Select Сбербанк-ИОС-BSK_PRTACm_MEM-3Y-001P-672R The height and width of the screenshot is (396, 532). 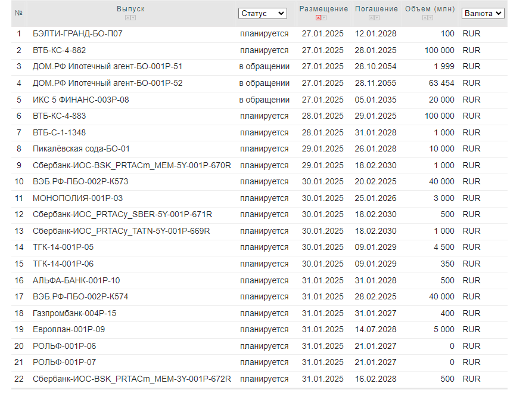click(132, 379)
